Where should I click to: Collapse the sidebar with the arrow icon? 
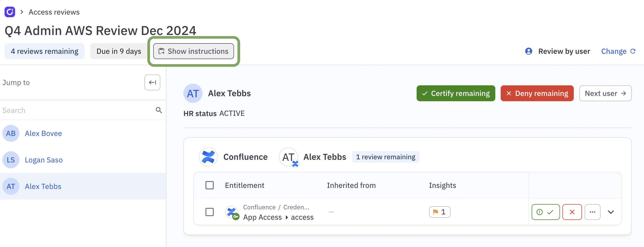pos(152,82)
